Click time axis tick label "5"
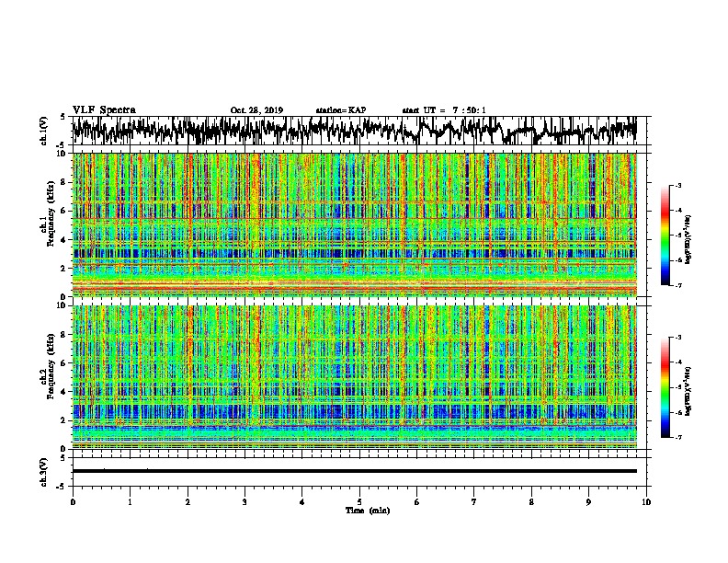Viewport: 728px width, 563px height. click(x=359, y=502)
